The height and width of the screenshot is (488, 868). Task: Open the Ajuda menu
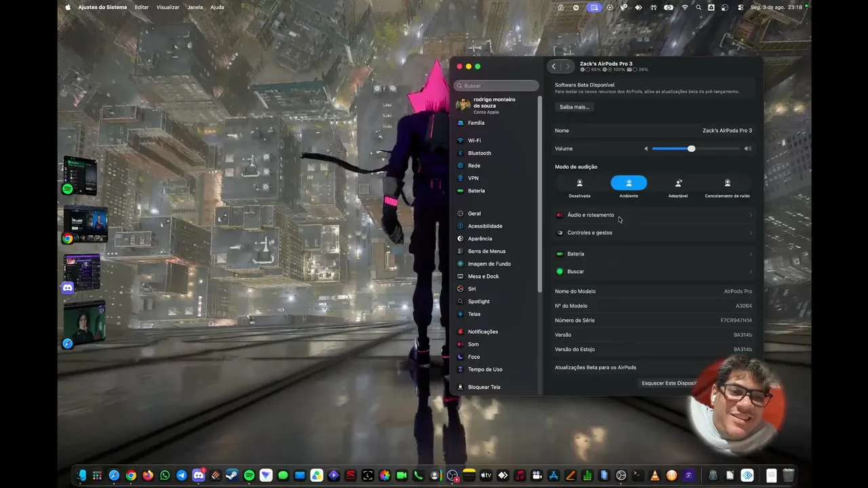point(217,7)
